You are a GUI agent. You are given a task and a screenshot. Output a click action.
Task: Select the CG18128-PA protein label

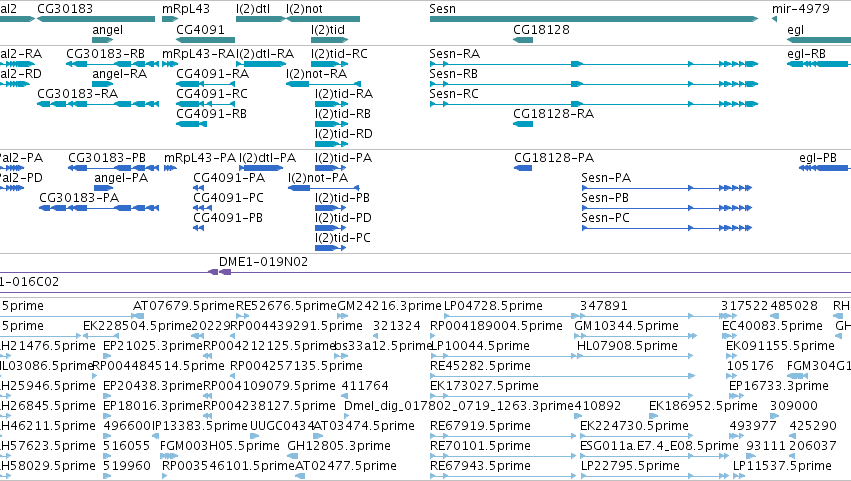click(x=554, y=158)
